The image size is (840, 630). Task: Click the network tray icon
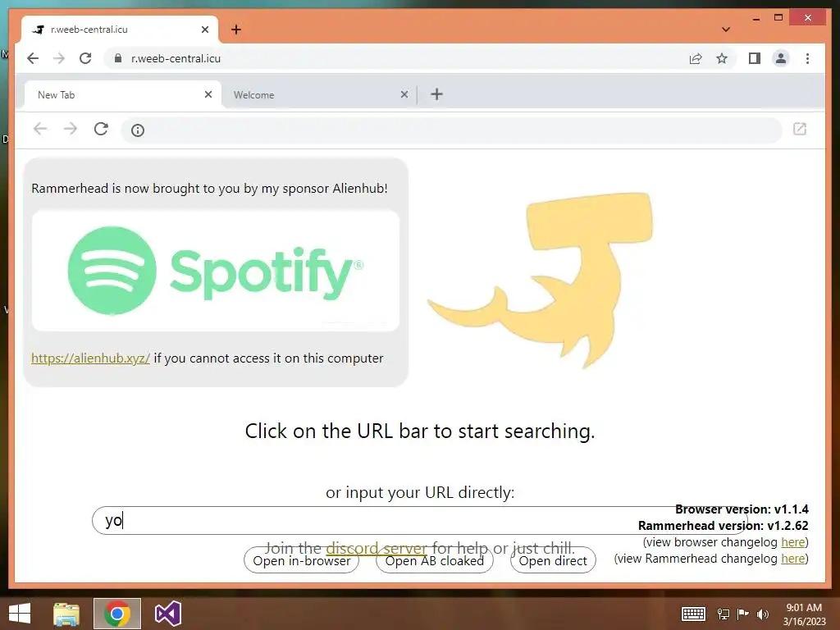pos(724,614)
